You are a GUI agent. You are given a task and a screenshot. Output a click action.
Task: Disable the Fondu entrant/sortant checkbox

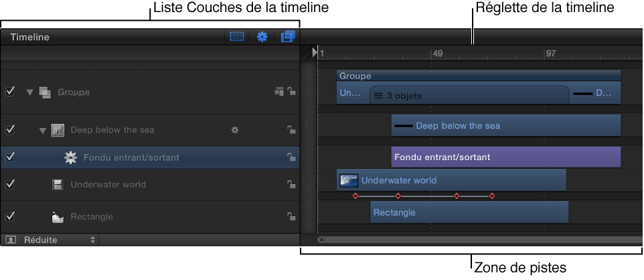coord(10,157)
